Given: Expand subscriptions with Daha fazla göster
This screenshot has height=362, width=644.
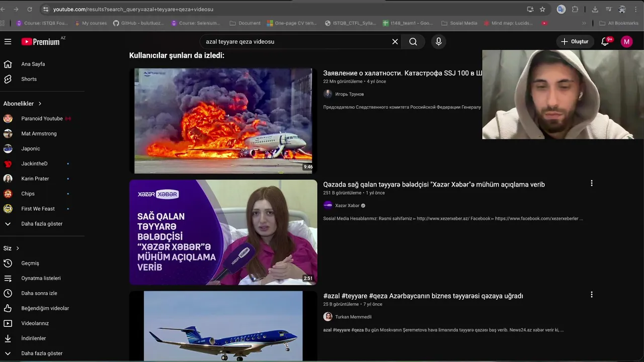Looking at the screenshot, I should pyautogui.click(x=42, y=224).
